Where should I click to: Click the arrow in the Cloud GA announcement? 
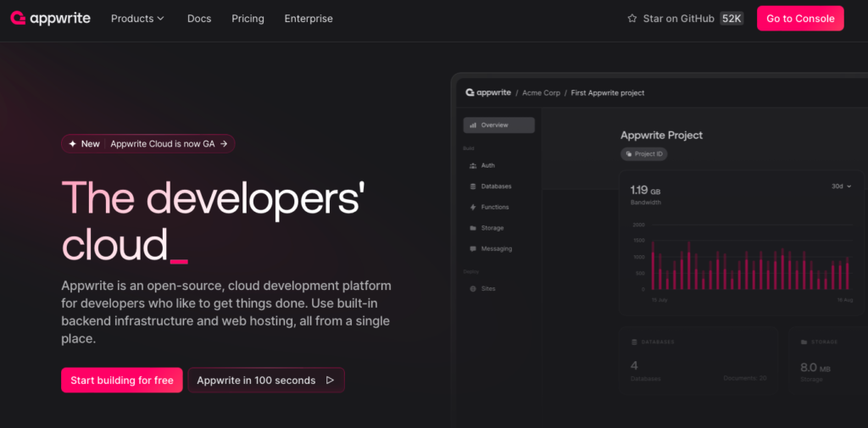(224, 144)
